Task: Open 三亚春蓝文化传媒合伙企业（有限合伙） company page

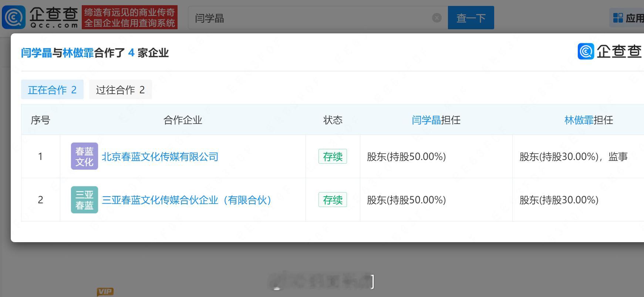Action: tap(187, 200)
